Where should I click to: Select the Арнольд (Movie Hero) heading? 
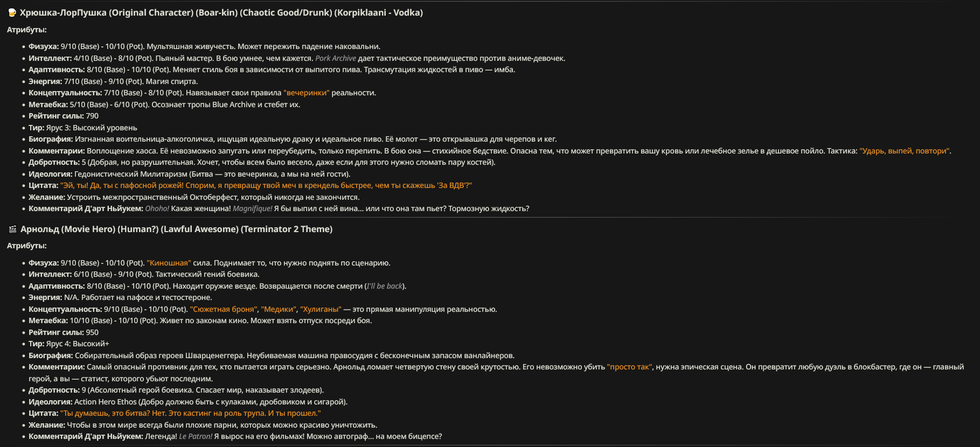point(177,229)
